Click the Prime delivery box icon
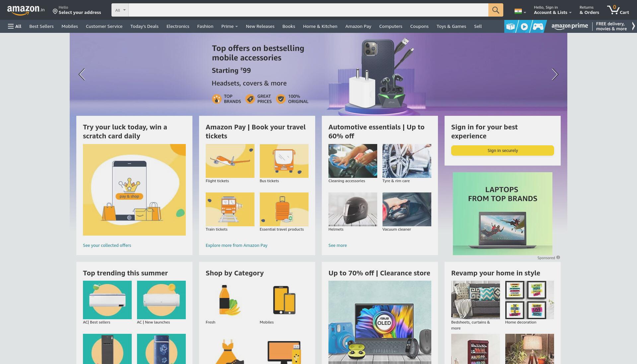The height and width of the screenshot is (364, 637). coord(511,27)
